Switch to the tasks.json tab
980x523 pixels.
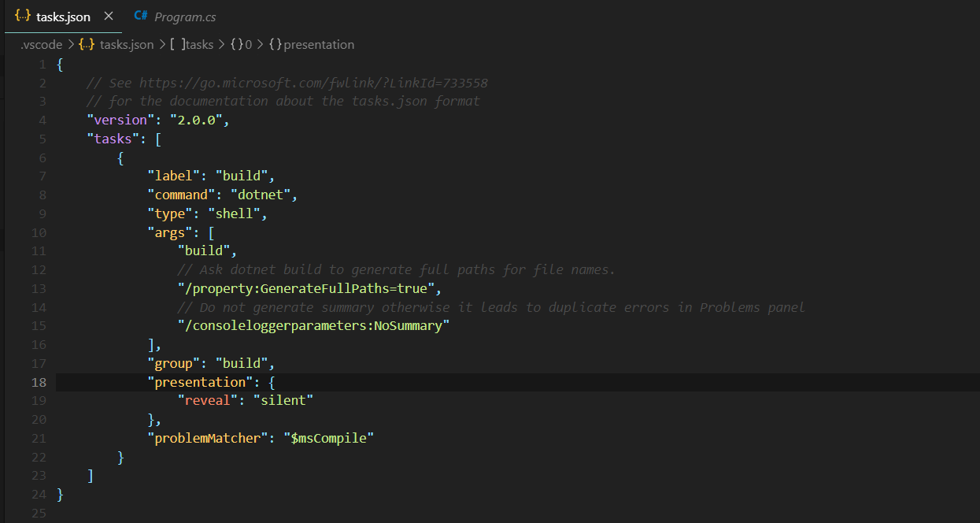(64, 17)
